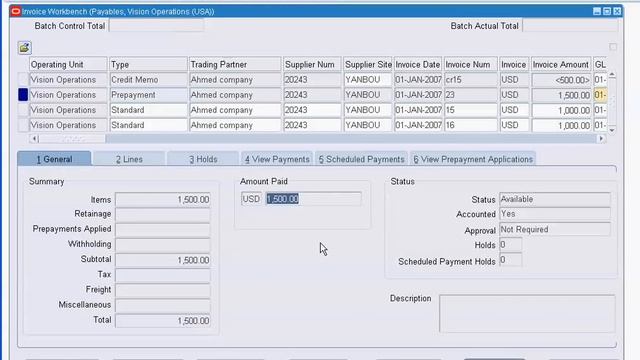This screenshot has height=360, width=640.
Task: Click the Miscellaneous field
Action: [x=163, y=305]
